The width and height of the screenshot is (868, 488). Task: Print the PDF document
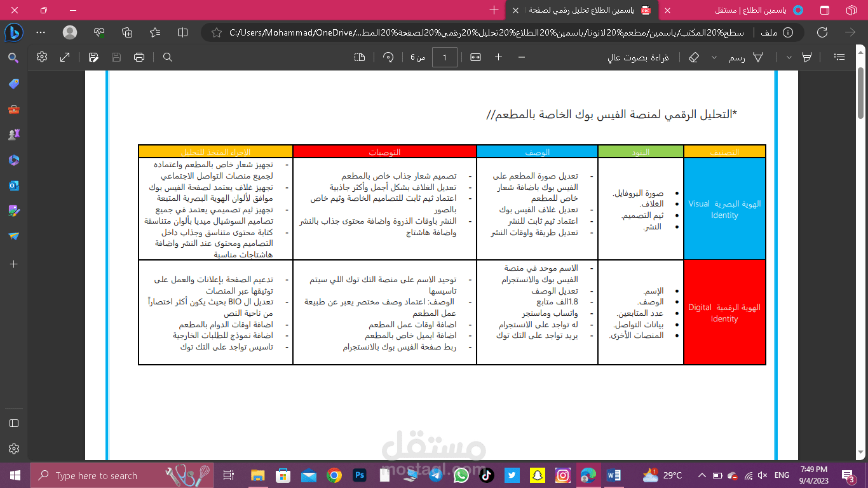139,57
